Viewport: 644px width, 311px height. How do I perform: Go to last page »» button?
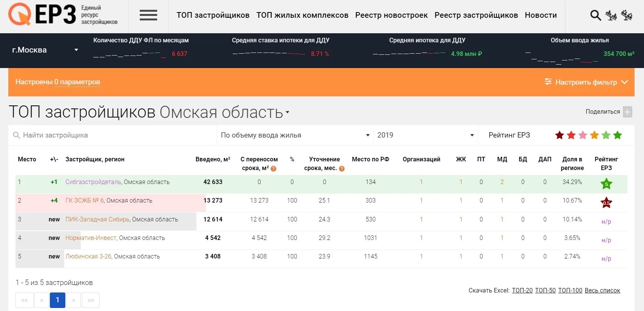coord(91,300)
